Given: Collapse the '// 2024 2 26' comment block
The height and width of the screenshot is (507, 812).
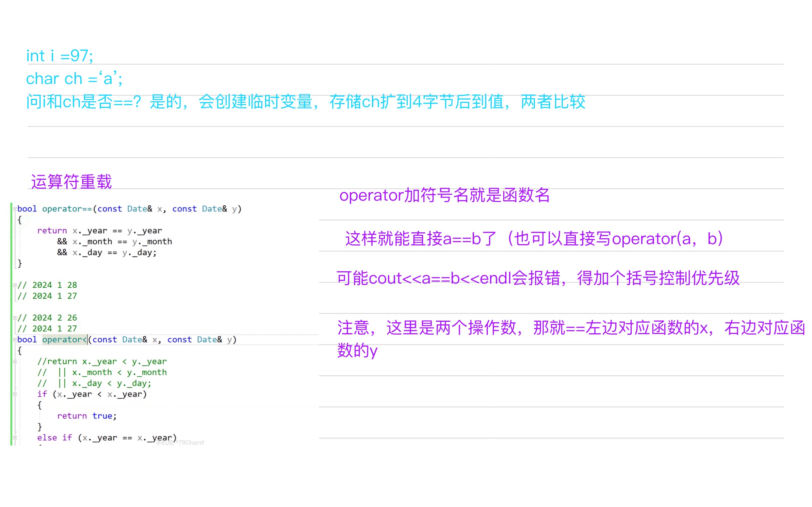Looking at the screenshot, I should point(15,318).
